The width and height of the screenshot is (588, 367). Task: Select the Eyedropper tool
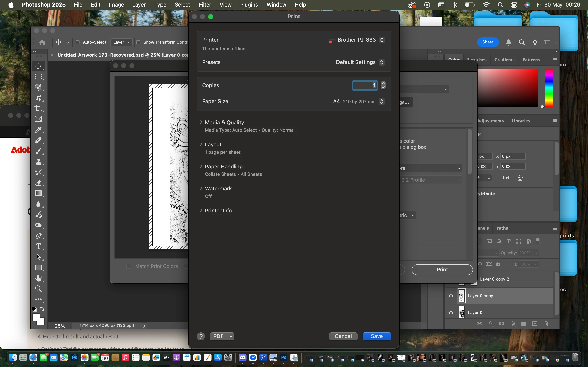point(38,130)
